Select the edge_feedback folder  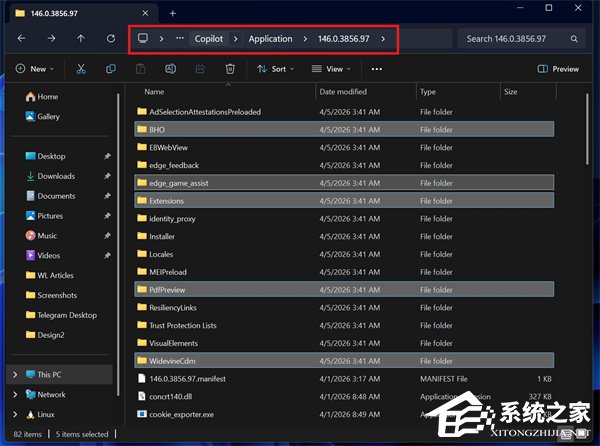[x=344, y=165]
